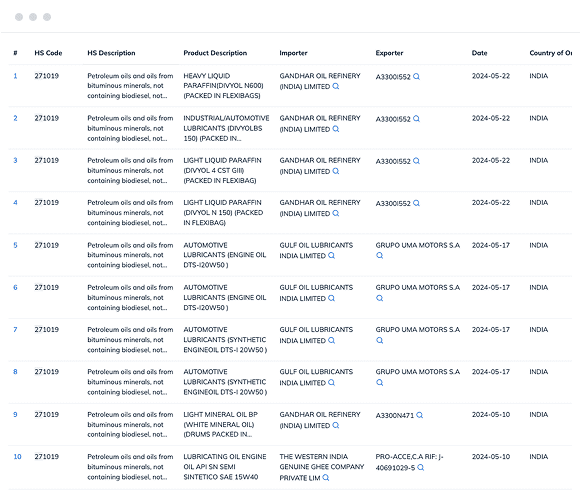Click search icon next to importer in row 4
The width and height of the screenshot is (580, 500).
(336, 213)
